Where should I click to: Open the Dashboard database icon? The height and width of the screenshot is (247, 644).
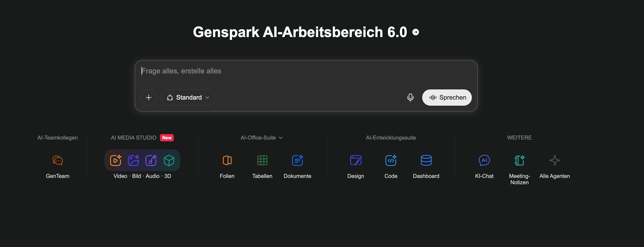pyautogui.click(x=426, y=160)
